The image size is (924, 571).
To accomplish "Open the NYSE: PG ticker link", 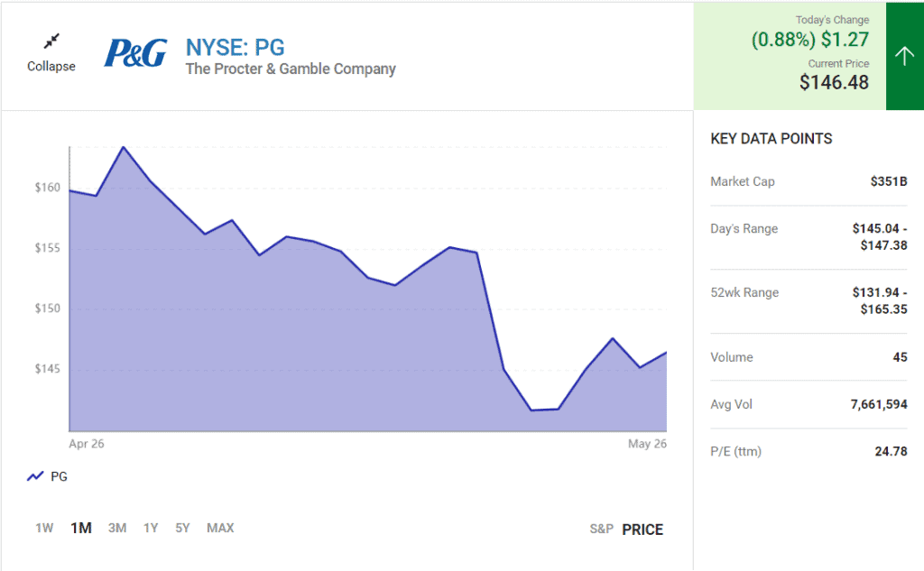I will click(x=235, y=47).
